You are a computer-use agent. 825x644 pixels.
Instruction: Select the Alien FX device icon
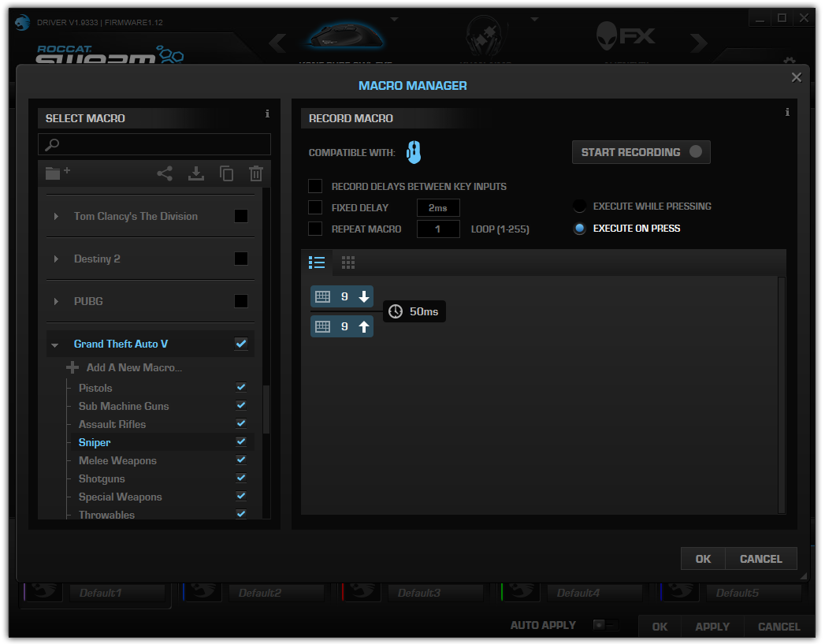(x=626, y=35)
